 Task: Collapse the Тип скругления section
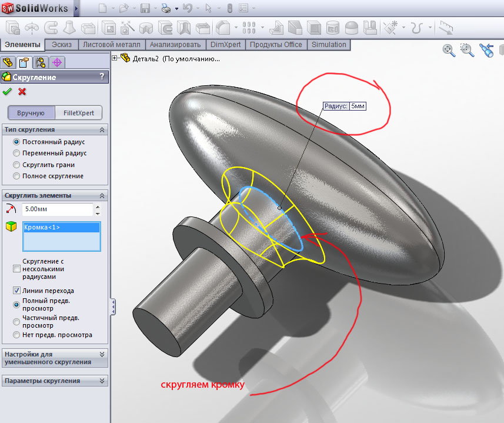(102, 129)
